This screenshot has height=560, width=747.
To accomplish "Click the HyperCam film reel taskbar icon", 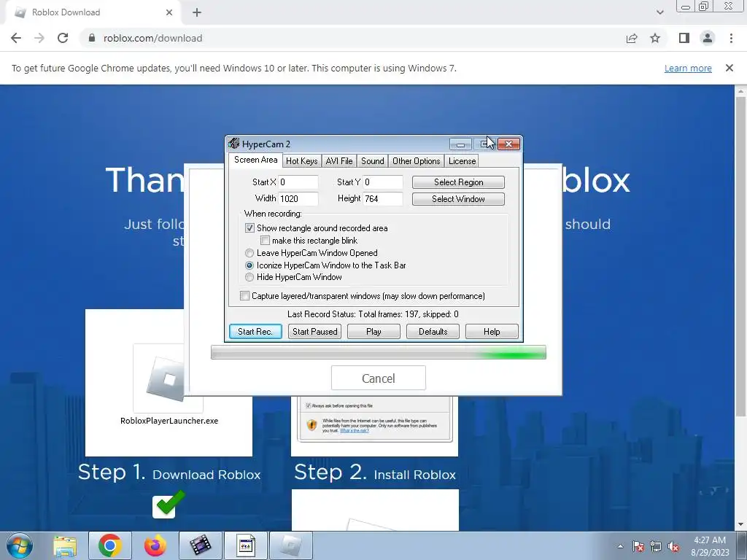I will coord(201,545).
